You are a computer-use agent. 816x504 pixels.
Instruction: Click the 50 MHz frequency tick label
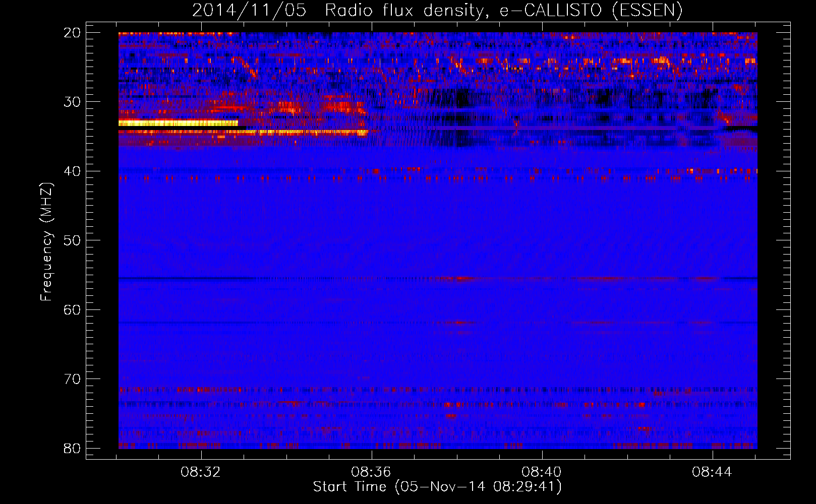click(72, 240)
